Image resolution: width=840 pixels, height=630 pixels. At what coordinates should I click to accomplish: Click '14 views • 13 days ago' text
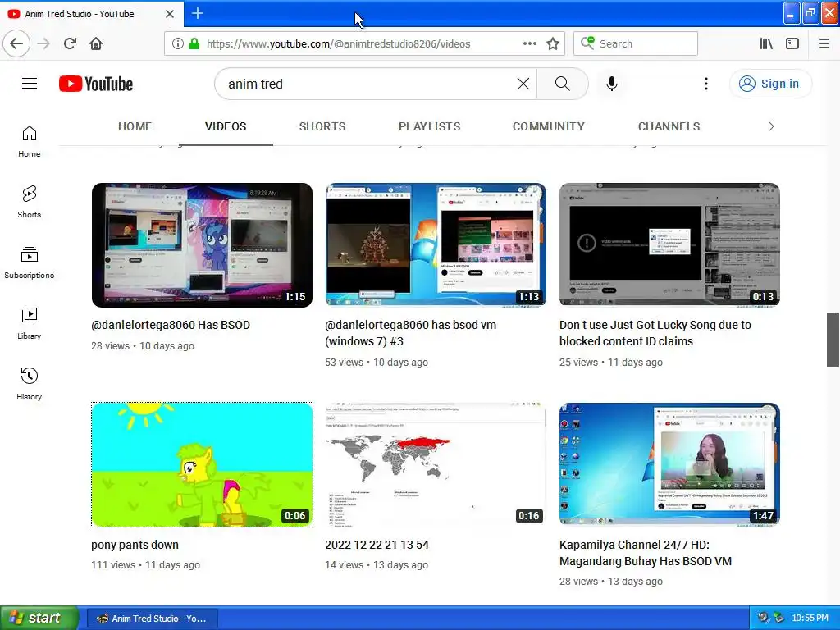[376, 564]
